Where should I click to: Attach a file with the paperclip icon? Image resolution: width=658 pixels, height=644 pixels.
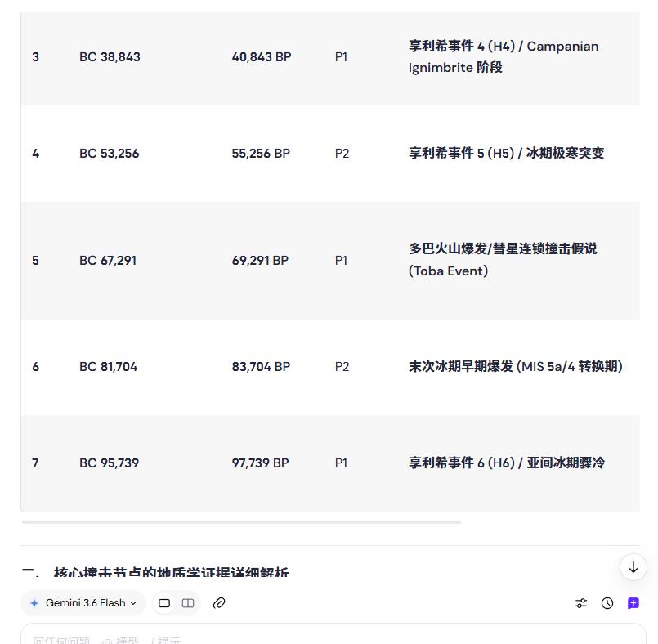pos(219,603)
